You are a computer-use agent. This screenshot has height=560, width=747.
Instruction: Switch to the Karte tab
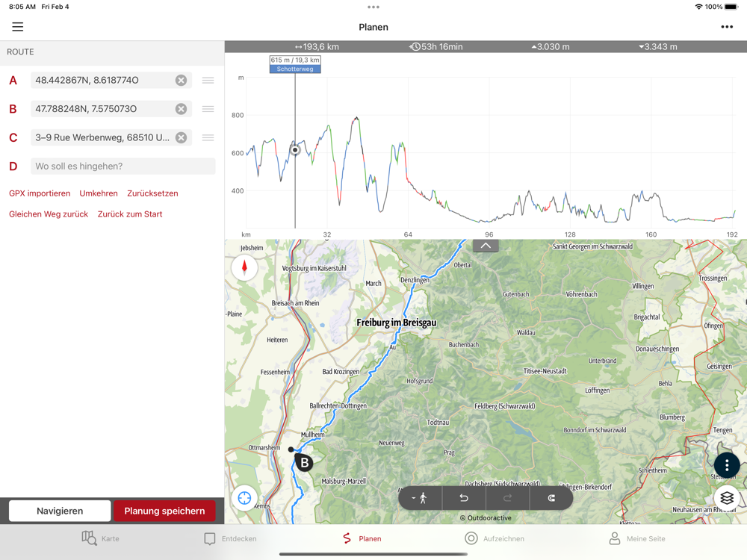pyautogui.click(x=101, y=538)
